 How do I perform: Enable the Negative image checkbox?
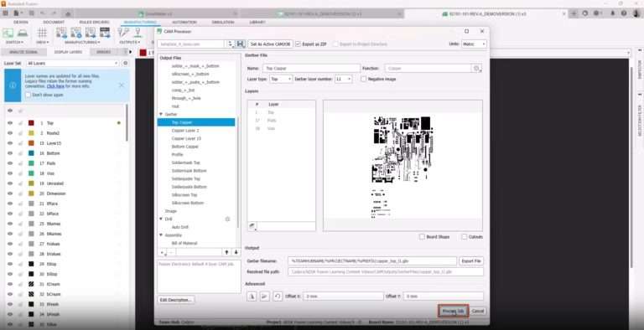point(363,79)
